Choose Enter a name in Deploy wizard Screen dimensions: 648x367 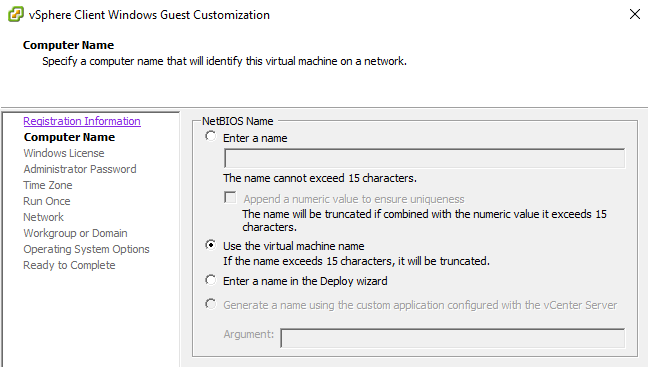tap(211, 280)
